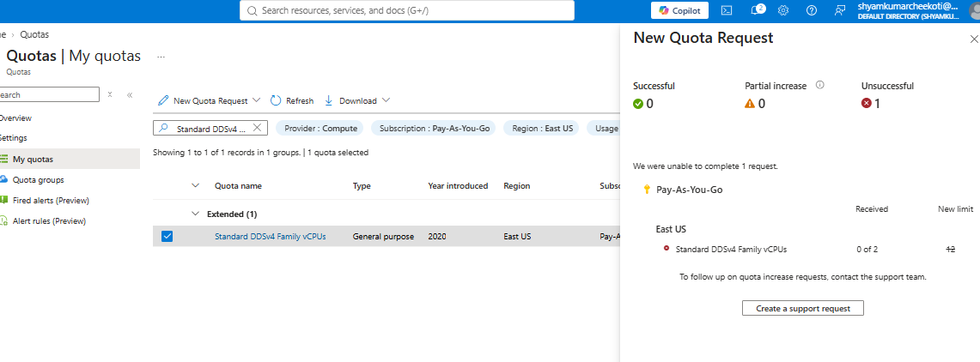Open the Region : East US filter
The height and width of the screenshot is (362, 980).
tap(541, 128)
